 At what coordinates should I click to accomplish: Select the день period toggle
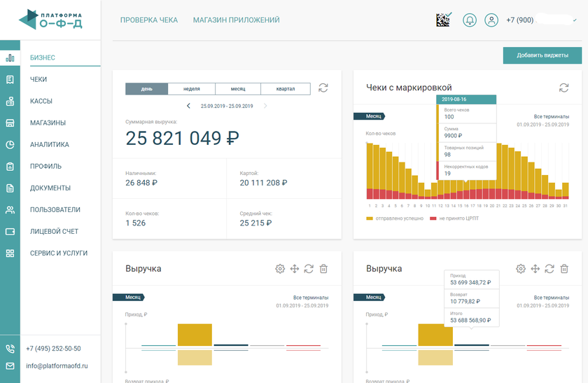[x=146, y=89]
